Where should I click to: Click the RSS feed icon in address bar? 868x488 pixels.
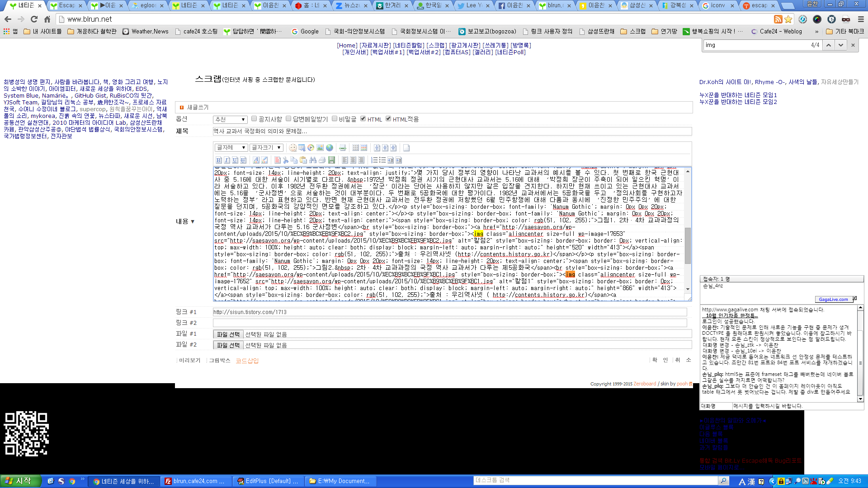[778, 19]
